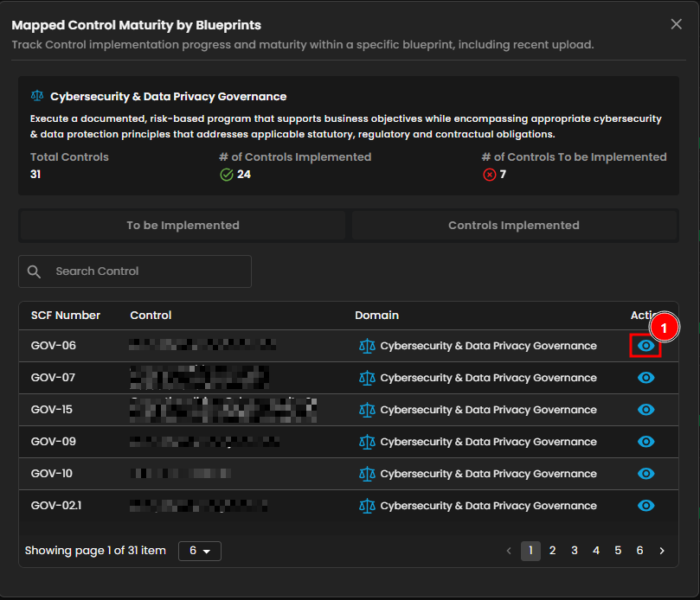Click the Search Control input field
700x600 pixels.
point(147,271)
